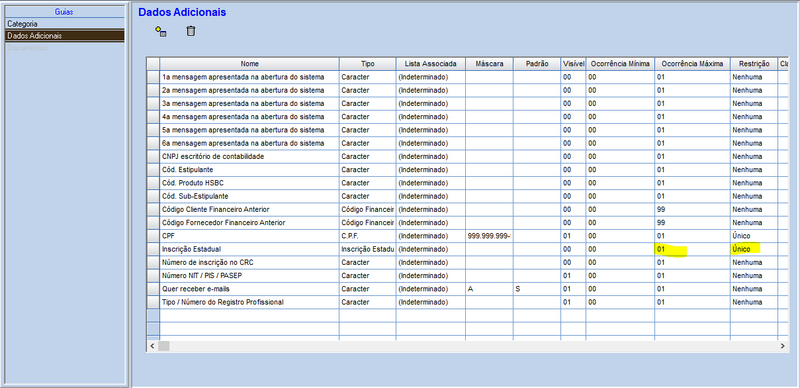Screen dimensions: 800x388
Task: Click the Restrição column header
Action: coord(753,64)
